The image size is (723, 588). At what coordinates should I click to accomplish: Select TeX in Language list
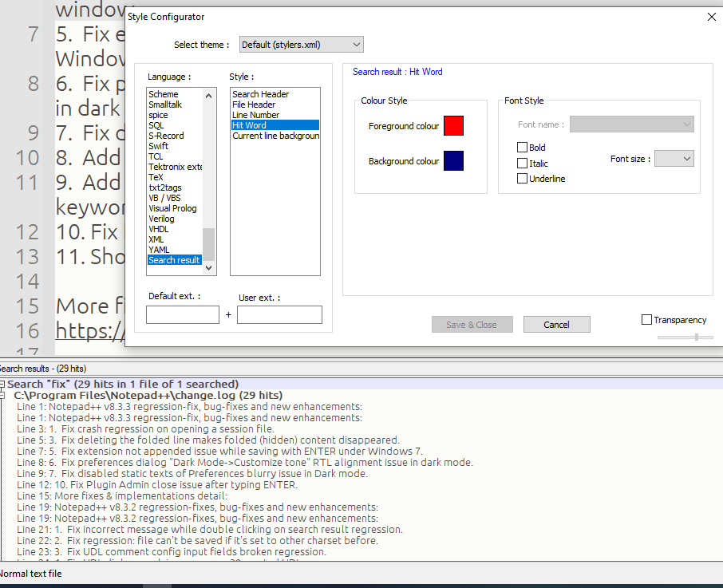tap(175, 177)
